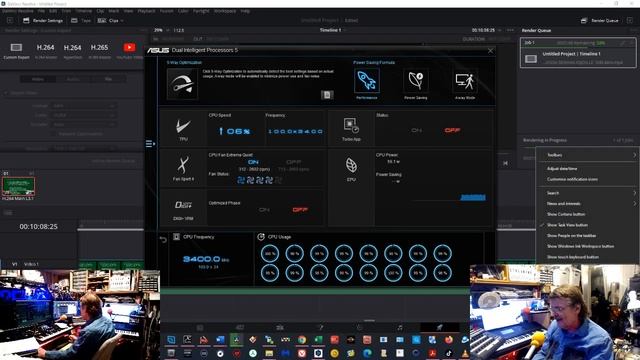
Task: Switch to the Deliver page rocket icon
Action: 440,327
